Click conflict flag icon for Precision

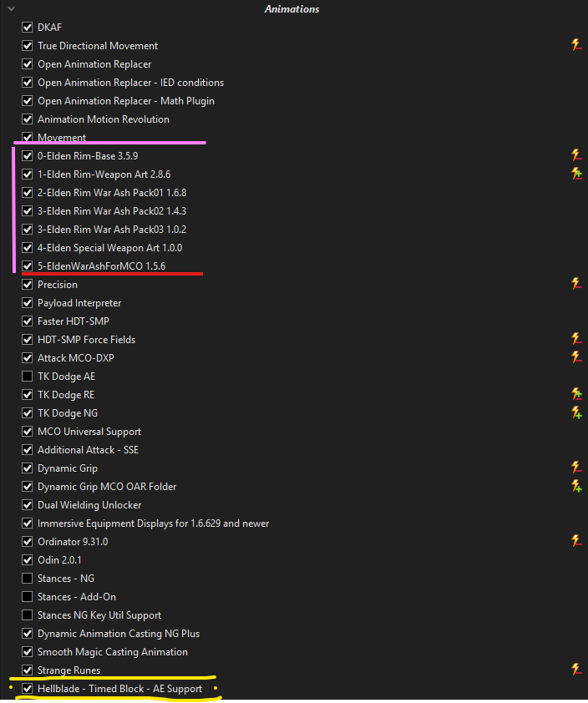[576, 284]
